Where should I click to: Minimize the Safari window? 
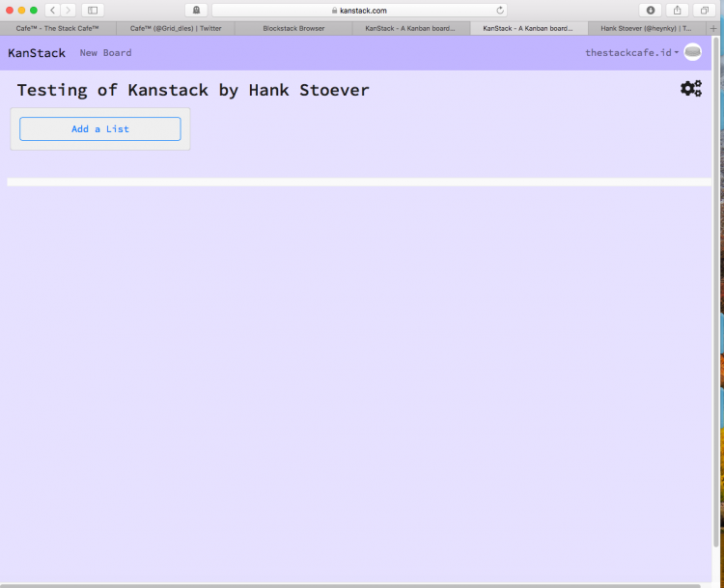[x=21, y=11]
